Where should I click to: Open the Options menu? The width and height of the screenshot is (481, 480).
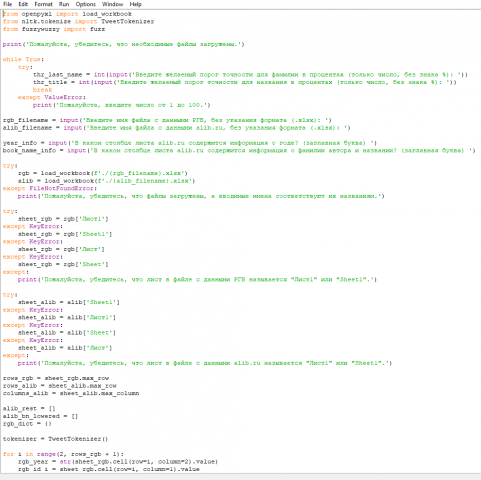click(85, 4)
